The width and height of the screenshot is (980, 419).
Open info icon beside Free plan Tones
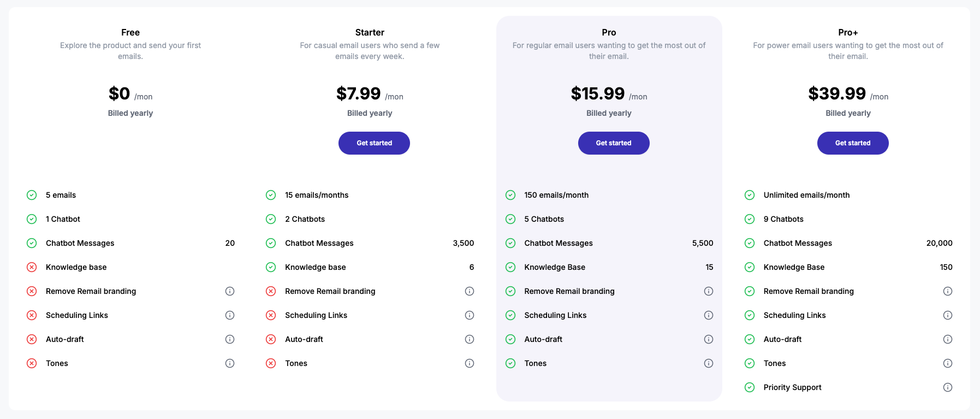click(x=230, y=363)
